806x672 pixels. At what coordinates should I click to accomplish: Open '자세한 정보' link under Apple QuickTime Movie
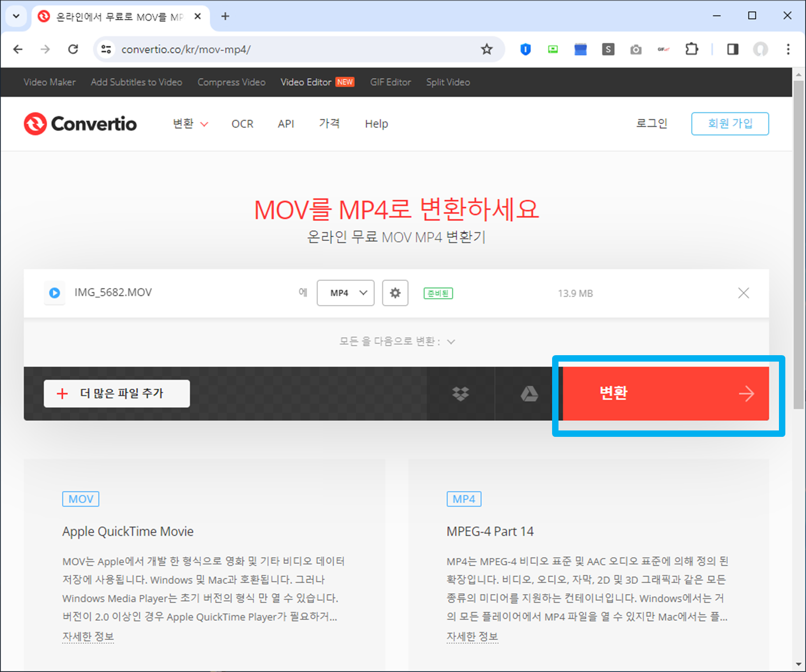click(88, 636)
